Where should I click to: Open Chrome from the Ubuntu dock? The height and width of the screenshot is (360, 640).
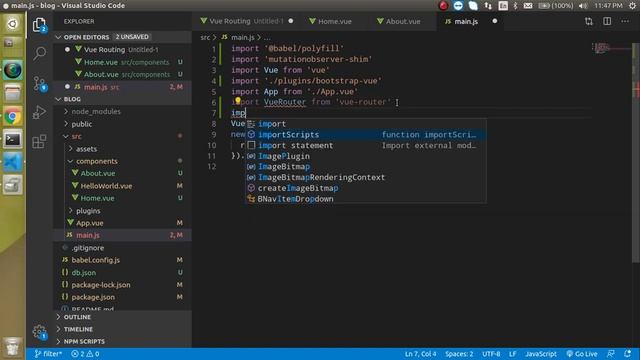tap(13, 117)
